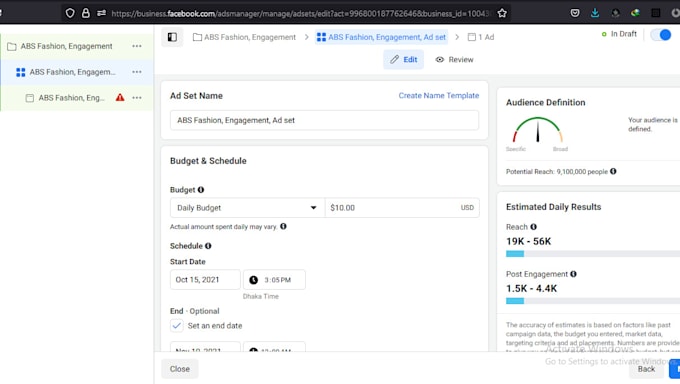Image resolution: width=680 pixels, height=384 pixels.
Task: Click the Close button
Action: point(180,369)
